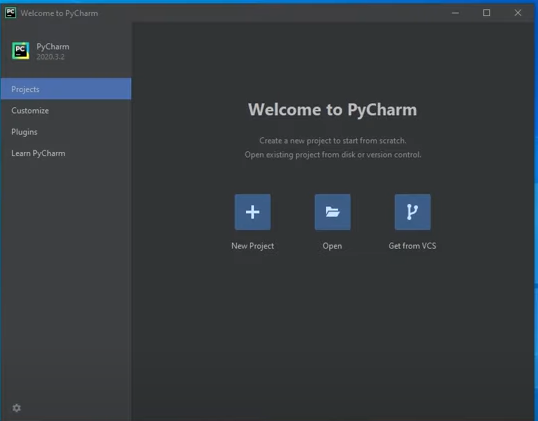538x421 pixels.
Task: Switch to the Customize tab
Action: tap(66, 110)
